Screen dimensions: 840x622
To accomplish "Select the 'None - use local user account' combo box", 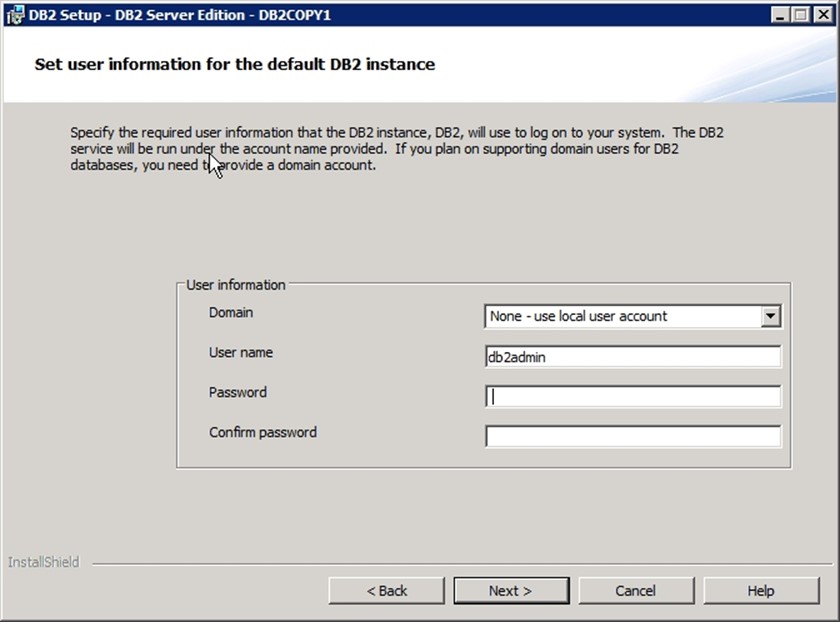I will click(622, 316).
